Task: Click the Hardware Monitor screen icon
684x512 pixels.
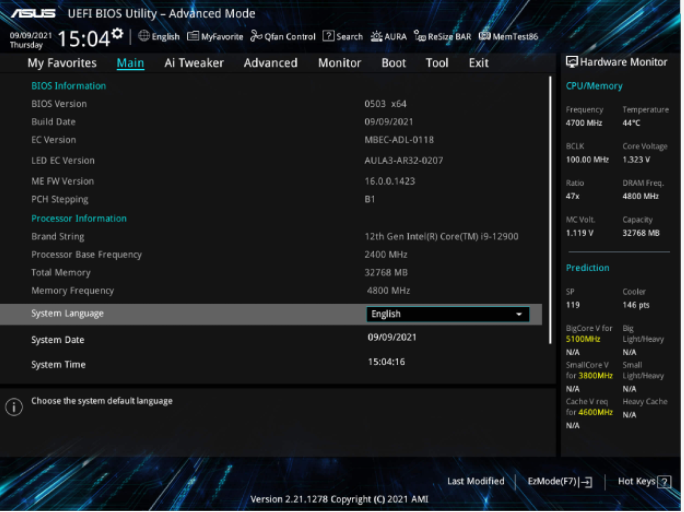Action: (x=571, y=62)
